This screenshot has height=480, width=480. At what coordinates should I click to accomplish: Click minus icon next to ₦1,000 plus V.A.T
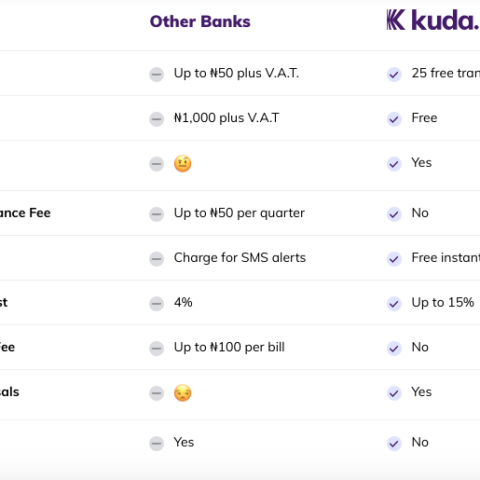click(x=156, y=119)
